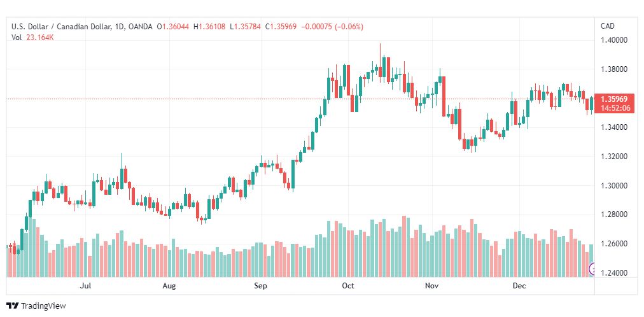Image resolution: width=644 pixels, height=317 pixels.
Task: Click the 14:52:06 bar countdown timer
Action: tap(615, 108)
